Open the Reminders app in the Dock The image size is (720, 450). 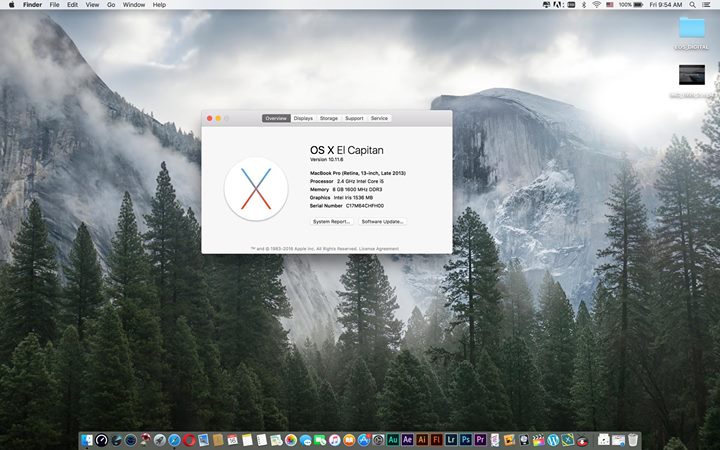[x=261, y=440]
